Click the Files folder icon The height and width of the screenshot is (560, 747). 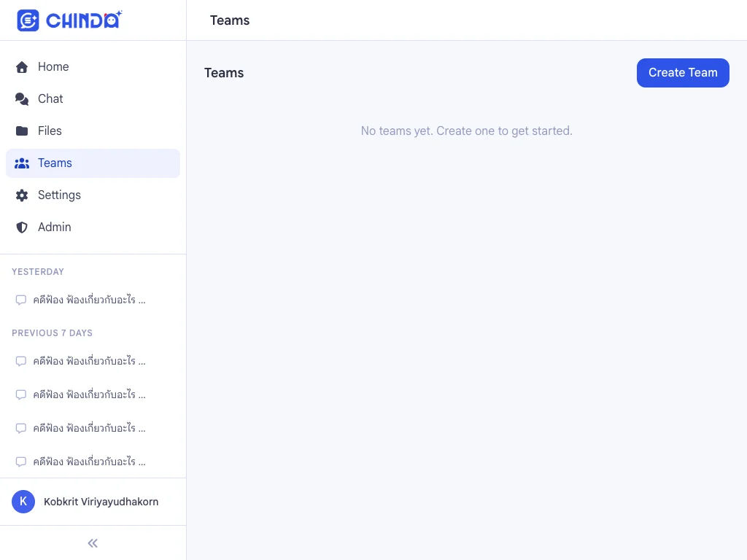[22, 131]
